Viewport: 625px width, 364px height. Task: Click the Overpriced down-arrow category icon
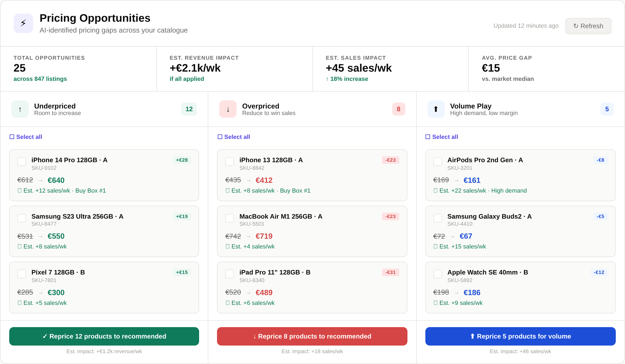click(x=228, y=109)
